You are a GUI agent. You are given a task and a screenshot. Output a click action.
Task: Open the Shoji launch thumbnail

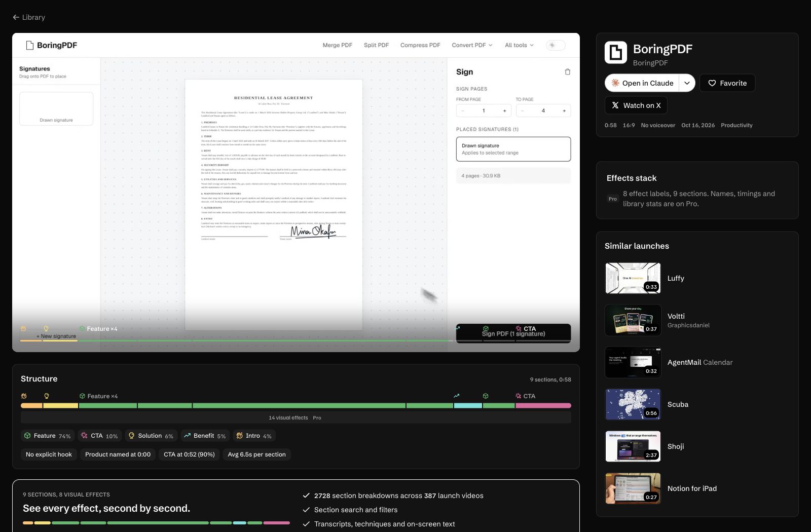633,446
